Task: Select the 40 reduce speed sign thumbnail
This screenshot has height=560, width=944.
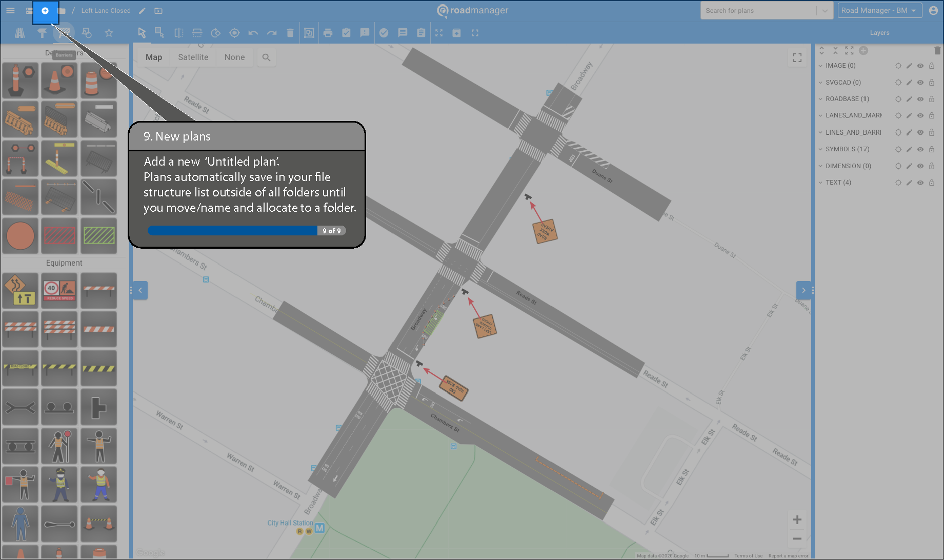Action: 59,291
